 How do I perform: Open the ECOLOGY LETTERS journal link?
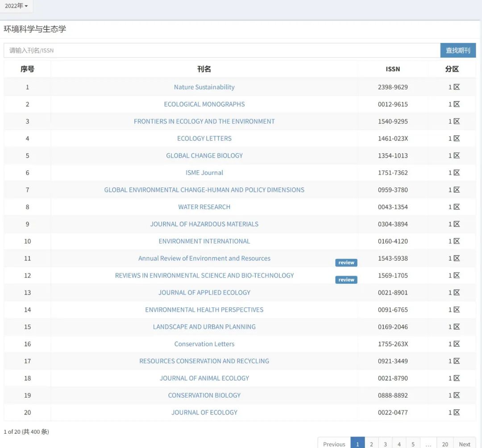(204, 138)
